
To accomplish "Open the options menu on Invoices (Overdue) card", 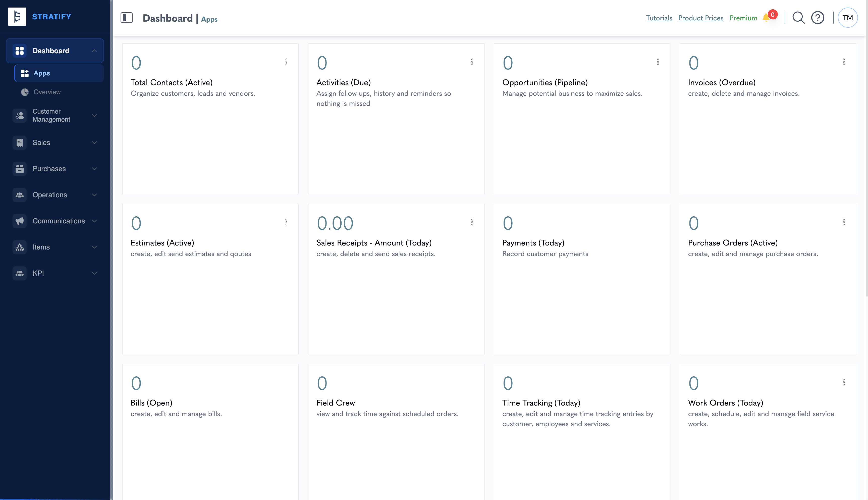I will (x=844, y=62).
